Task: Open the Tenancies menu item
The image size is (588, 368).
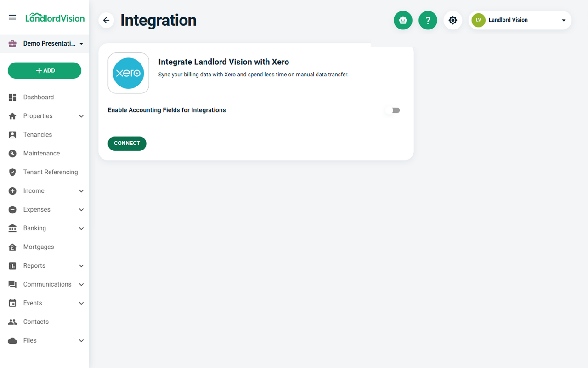Action: pos(45,135)
